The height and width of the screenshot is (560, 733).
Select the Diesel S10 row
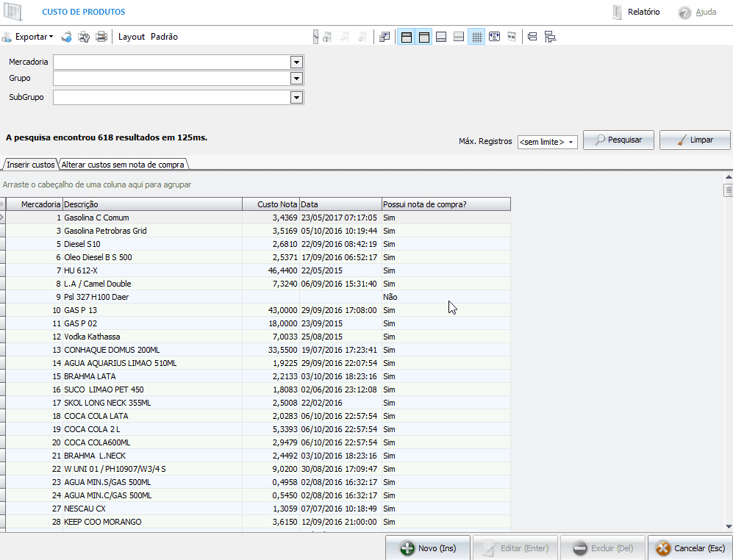click(258, 244)
